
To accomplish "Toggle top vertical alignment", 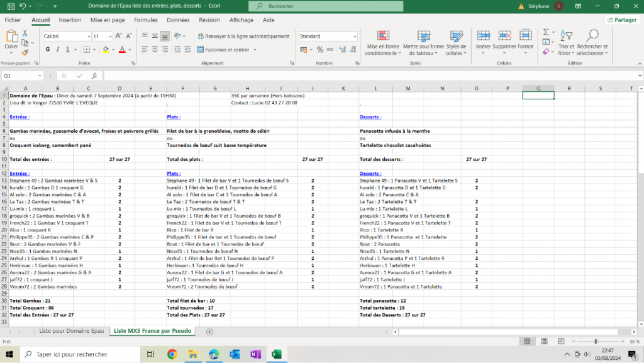I will (x=145, y=36).
